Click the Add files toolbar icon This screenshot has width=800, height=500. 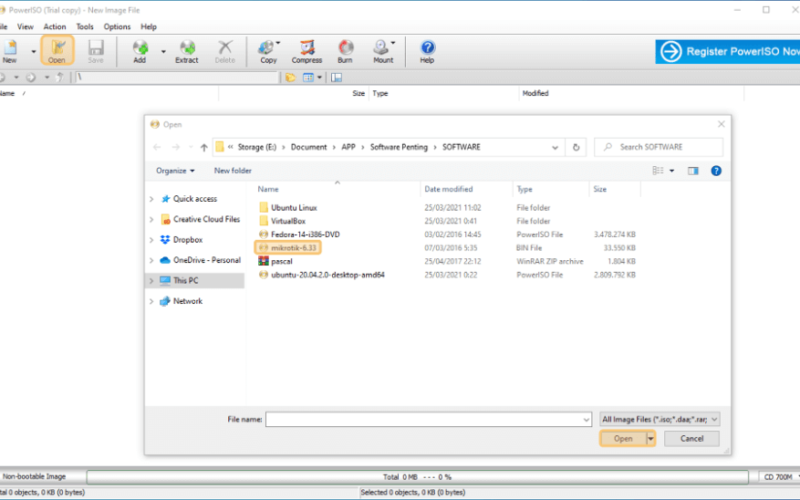(x=140, y=52)
